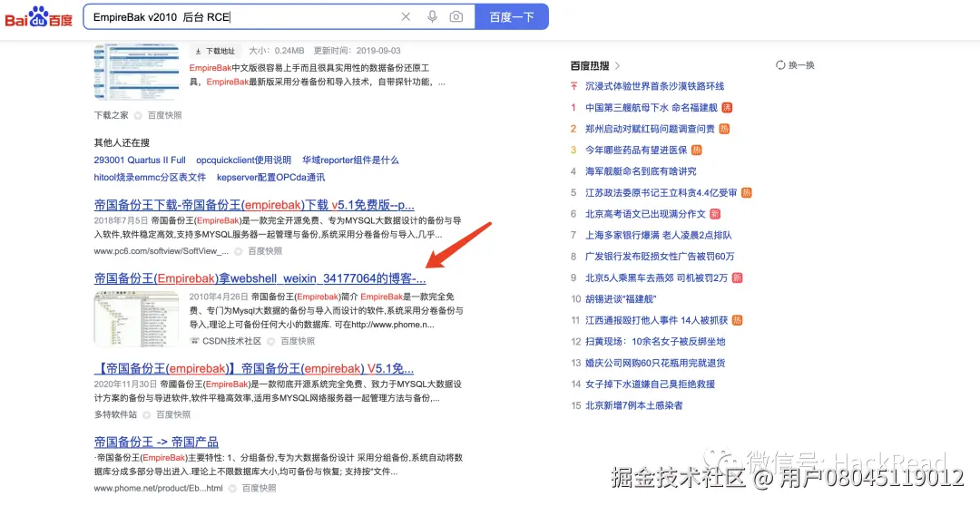Image resolution: width=980 pixels, height=506 pixels.
Task: Click related search opcquickclient使用说明
Action: (x=244, y=160)
